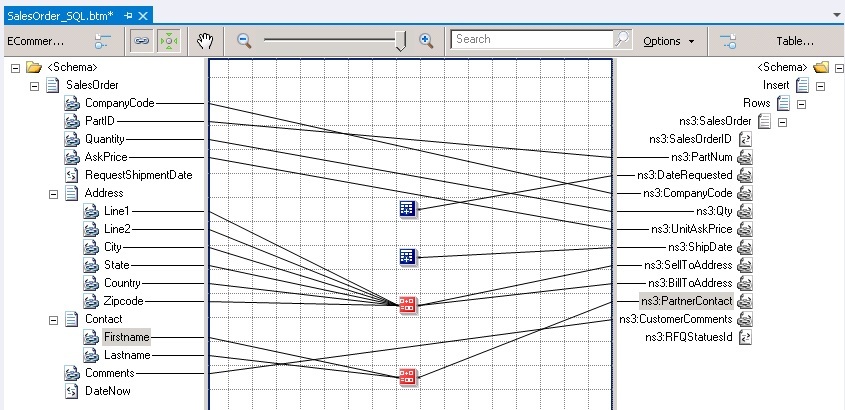
Task: Toggle show relevant links button
Action: pyautogui.click(x=142, y=41)
